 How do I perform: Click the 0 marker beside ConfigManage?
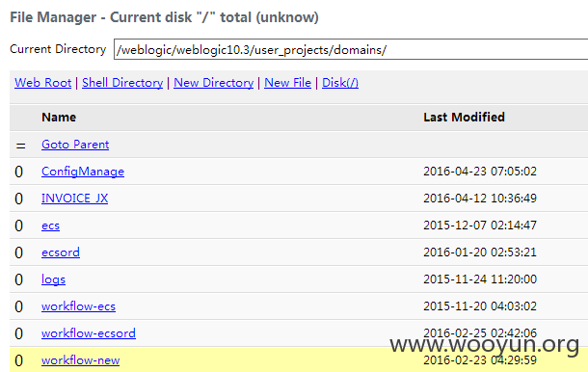point(18,172)
